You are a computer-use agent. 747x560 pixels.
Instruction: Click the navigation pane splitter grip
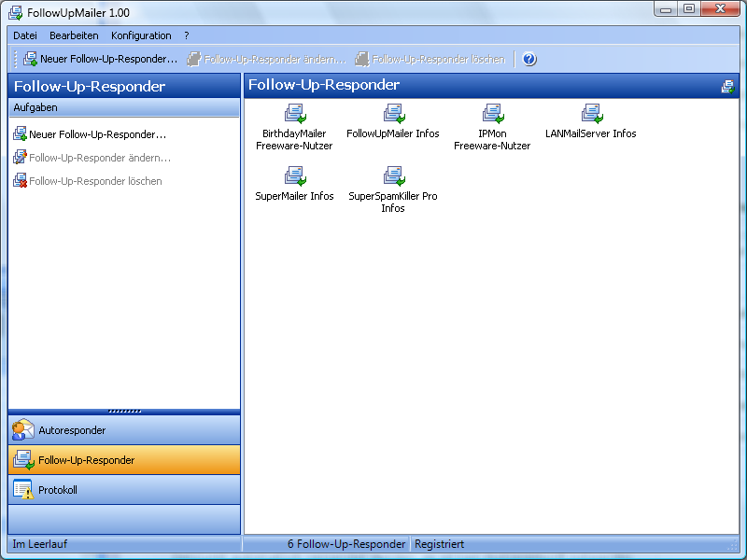click(125, 411)
